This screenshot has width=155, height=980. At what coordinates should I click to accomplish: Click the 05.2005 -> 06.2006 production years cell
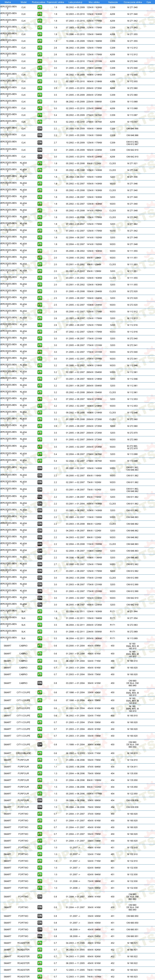pos(75,794)
